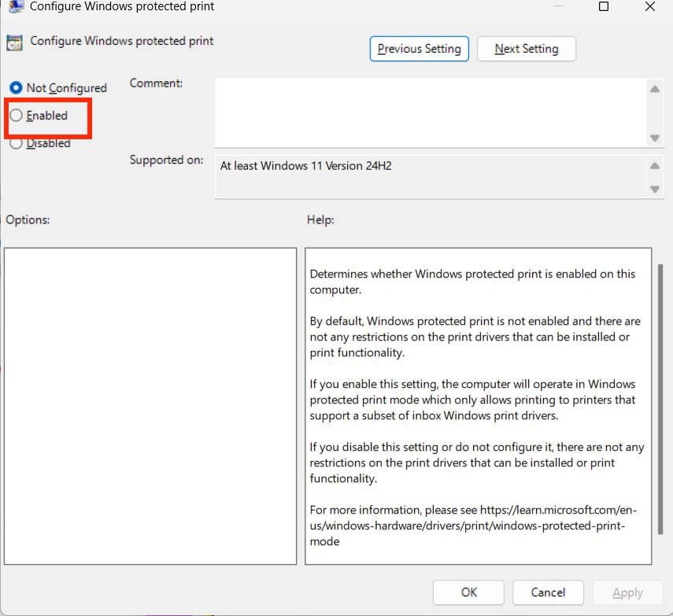Click the Next Setting button
The height and width of the screenshot is (616, 673).
click(x=526, y=48)
